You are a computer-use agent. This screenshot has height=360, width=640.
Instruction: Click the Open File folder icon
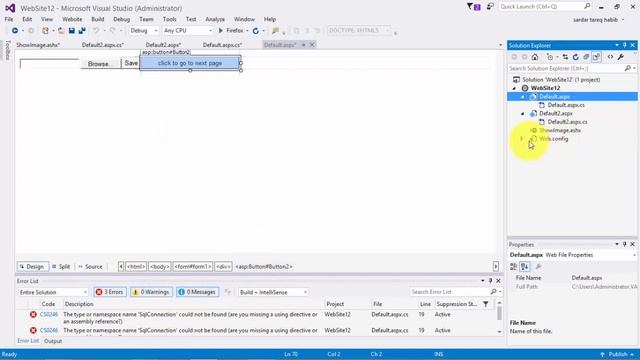pos(61,31)
